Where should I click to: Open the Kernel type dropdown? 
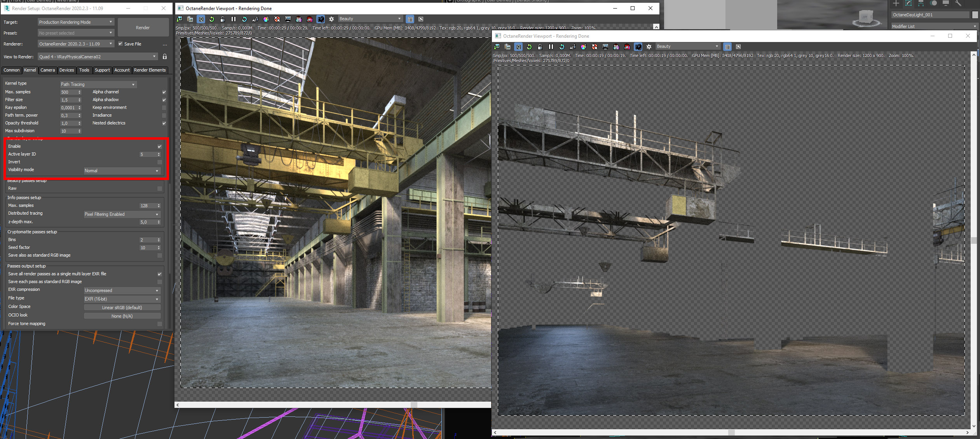(98, 84)
